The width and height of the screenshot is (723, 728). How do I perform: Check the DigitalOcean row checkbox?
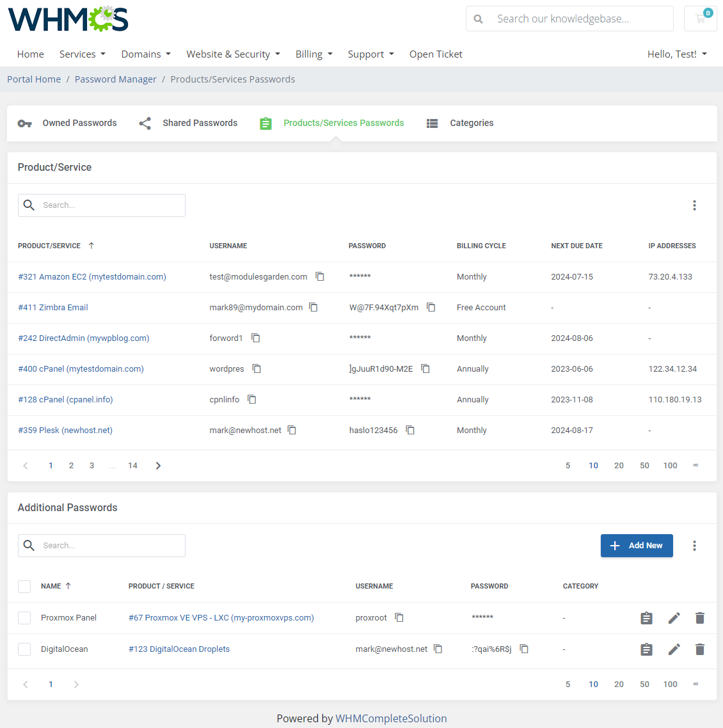[x=24, y=649]
